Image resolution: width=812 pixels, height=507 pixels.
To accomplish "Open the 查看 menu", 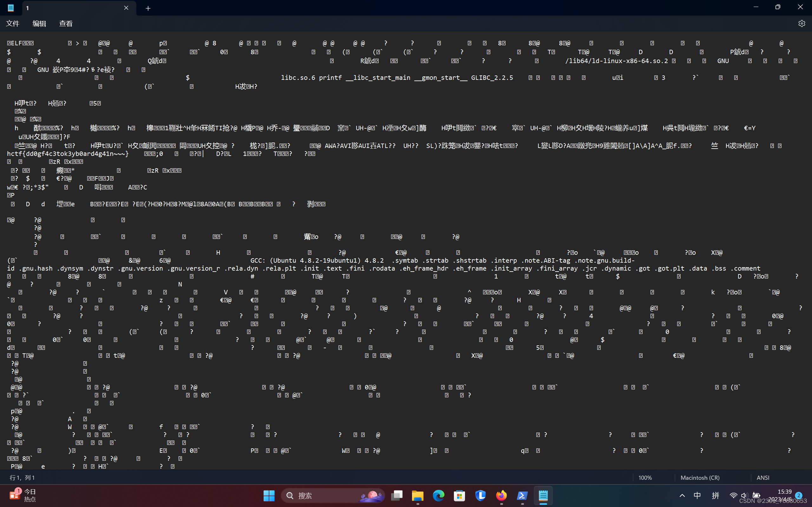I will [66, 23].
